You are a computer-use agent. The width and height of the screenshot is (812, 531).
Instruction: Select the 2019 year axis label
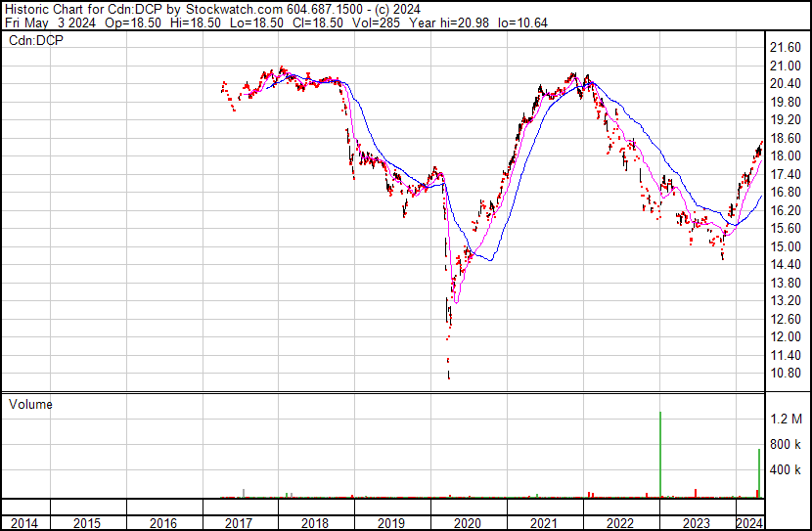pos(391,523)
